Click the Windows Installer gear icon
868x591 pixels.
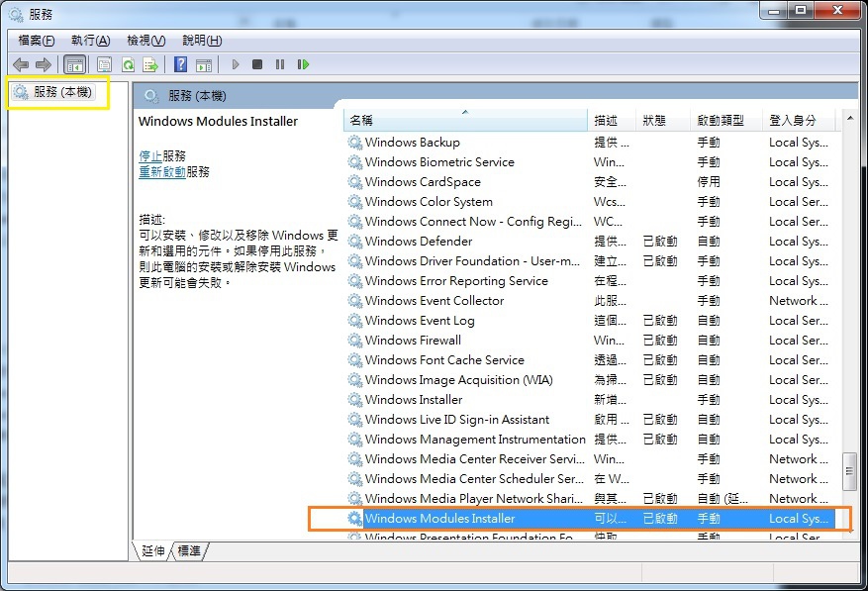[355, 400]
